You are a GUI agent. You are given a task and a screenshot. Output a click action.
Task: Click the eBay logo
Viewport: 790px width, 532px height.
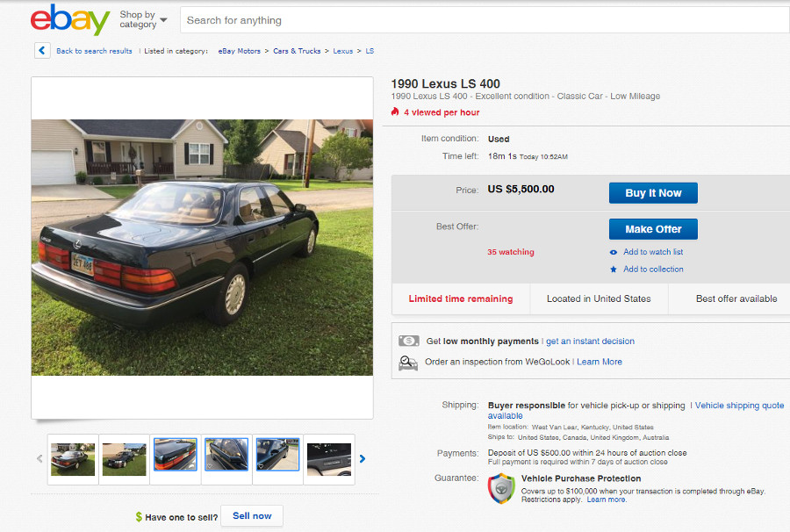click(x=70, y=19)
